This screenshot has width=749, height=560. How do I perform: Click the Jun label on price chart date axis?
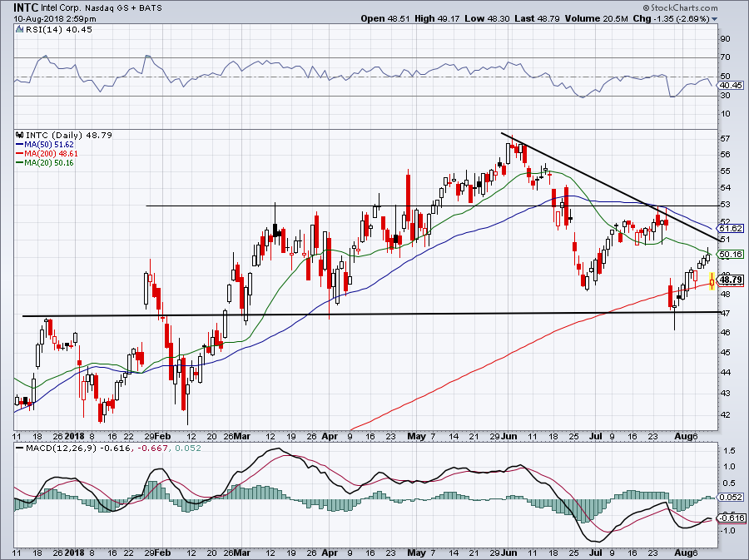[x=510, y=436]
